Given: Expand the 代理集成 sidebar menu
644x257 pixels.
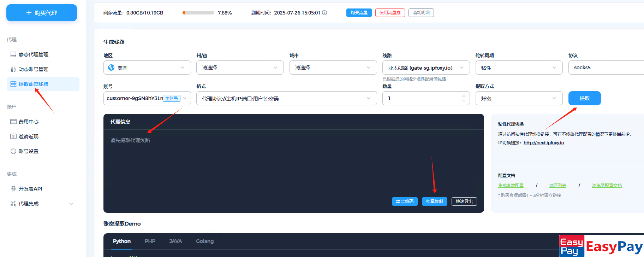Looking at the screenshot, I should [71, 204].
